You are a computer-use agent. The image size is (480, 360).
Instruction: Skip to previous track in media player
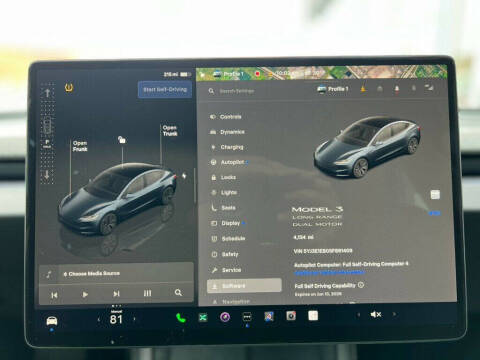54,295
